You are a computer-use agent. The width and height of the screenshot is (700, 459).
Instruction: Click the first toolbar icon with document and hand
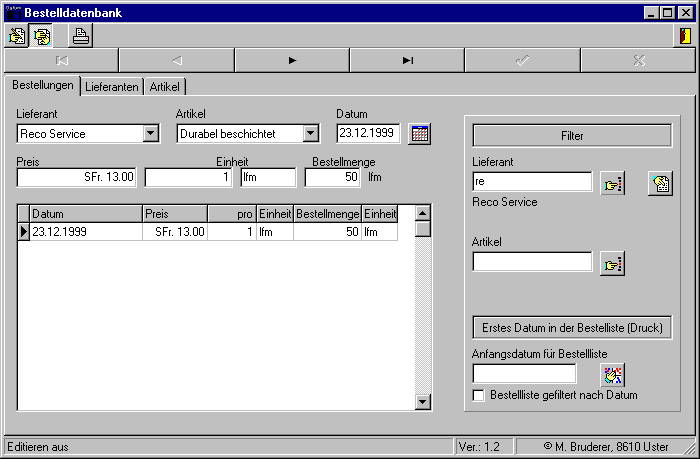pos(17,36)
